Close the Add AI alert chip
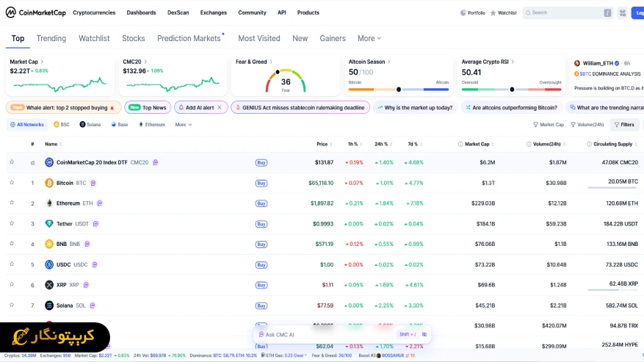The image size is (644, 362). tap(220, 108)
